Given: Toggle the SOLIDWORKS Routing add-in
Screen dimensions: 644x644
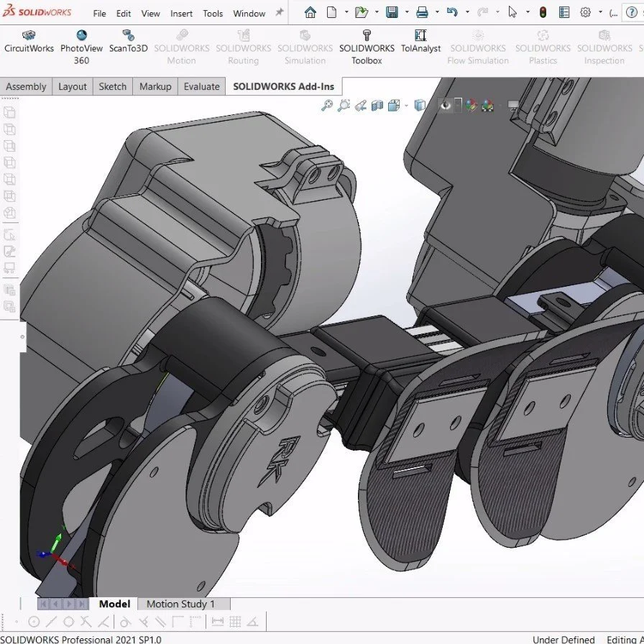Looking at the screenshot, I should pos(243,47).
